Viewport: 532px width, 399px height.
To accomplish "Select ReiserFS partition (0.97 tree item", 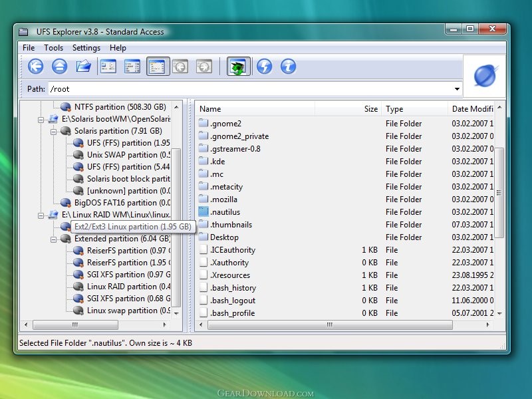I will pyautogui.click(x=128, y=251).
